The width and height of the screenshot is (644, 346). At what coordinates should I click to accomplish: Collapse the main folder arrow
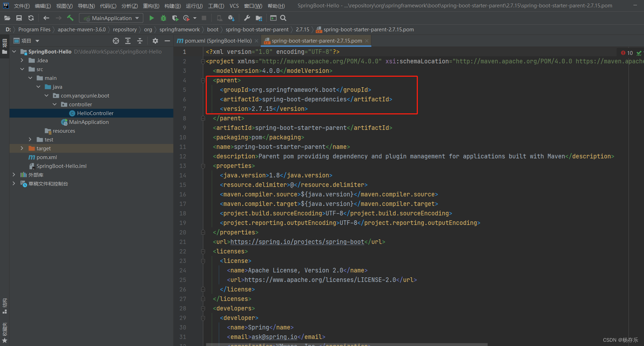(30, 78)
